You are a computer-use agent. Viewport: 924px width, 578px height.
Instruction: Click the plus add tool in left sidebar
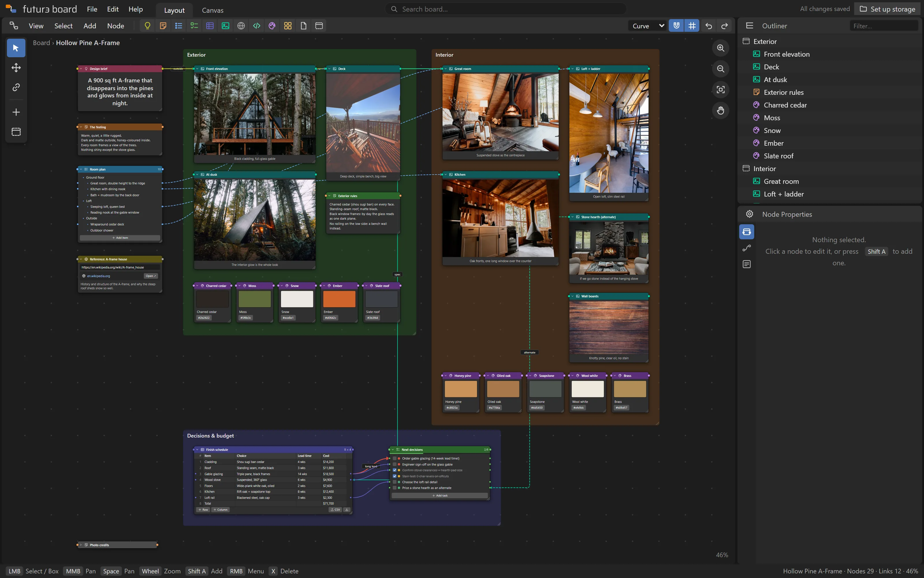[16, 112]
